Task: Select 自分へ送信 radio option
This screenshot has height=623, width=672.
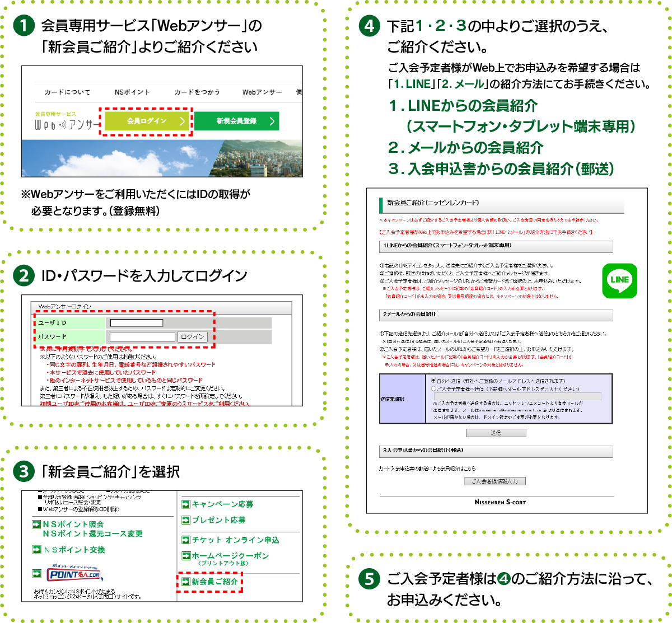Action: click(433, 381)
